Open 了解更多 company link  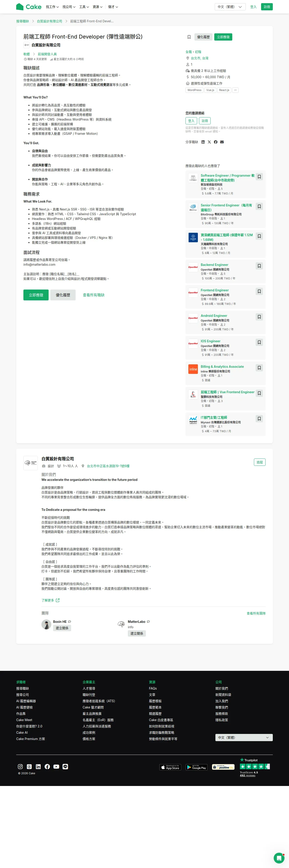coord(50,600)
